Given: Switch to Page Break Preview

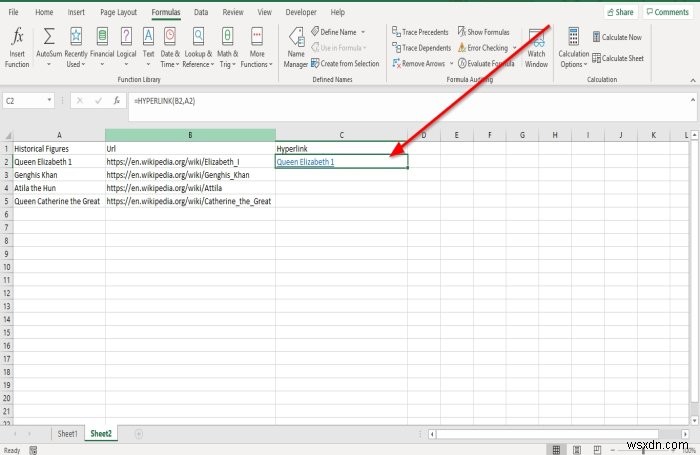Looking at the screenshot, I should [597, 450].
